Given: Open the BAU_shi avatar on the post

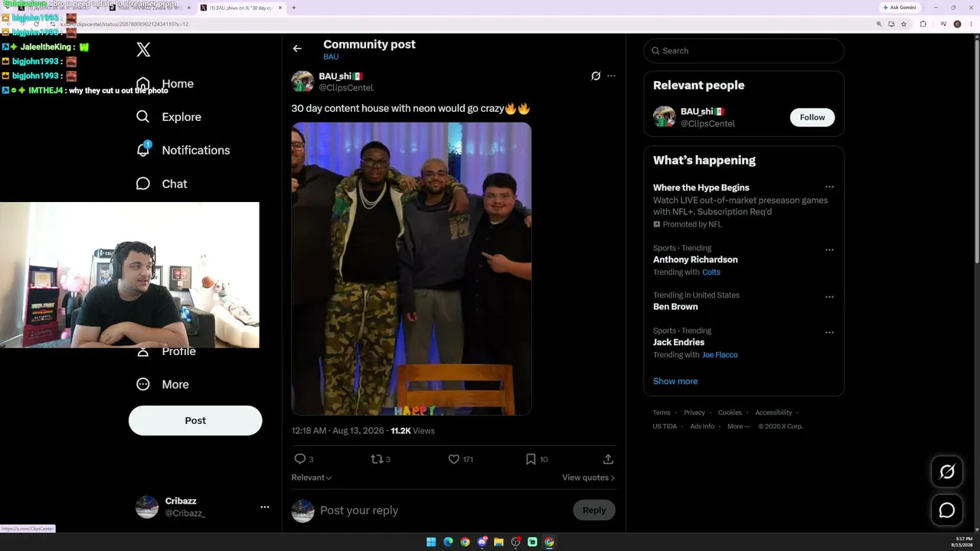Looking at the screenshot, I should pyautogui.click(x=302, y=82).
